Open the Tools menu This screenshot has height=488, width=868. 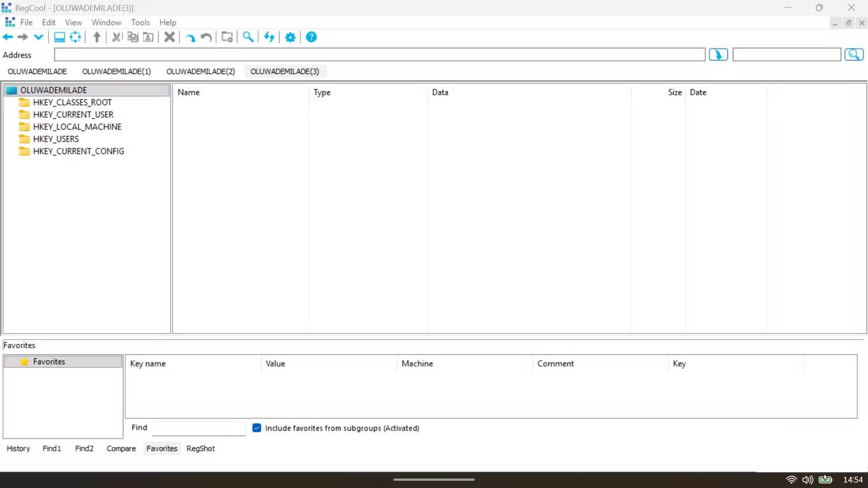pos(140,22)
